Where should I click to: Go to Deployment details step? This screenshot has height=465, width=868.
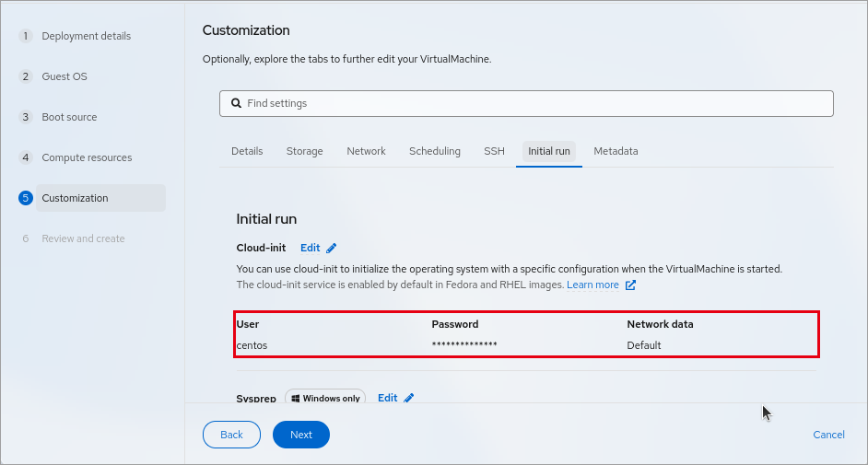[87, 36]
